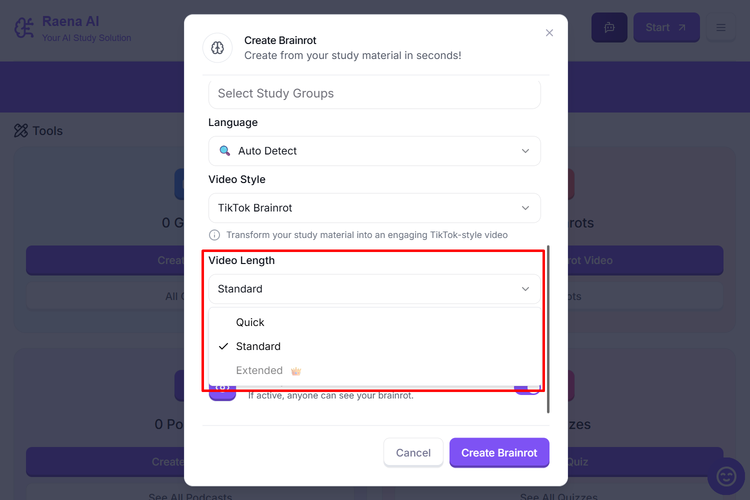The width and height of the screenshot is (750, 500).
Task: Click the magnifier icon in Language field
Action: [x=225, y=151]
